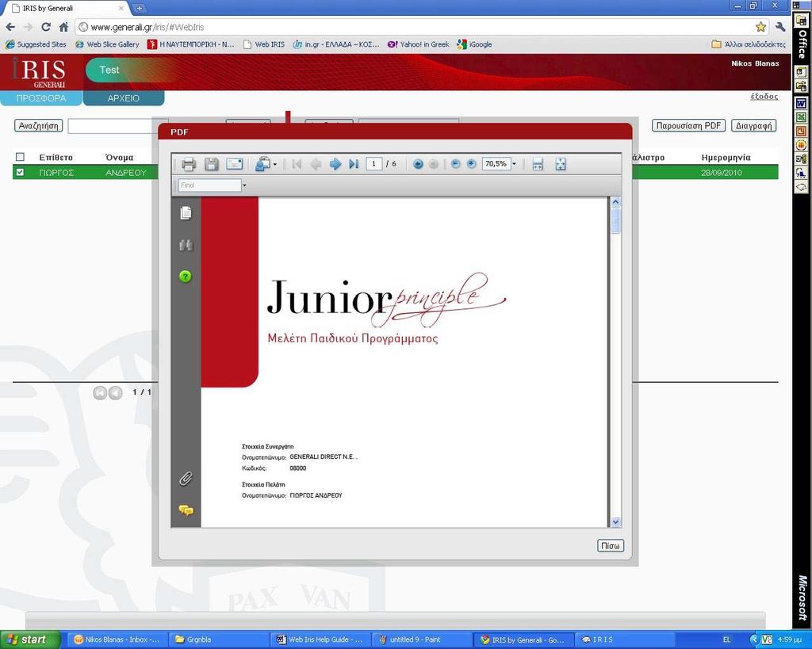812x649 pixels.
Task: Print the PDF document
Action: click(189, 165)
